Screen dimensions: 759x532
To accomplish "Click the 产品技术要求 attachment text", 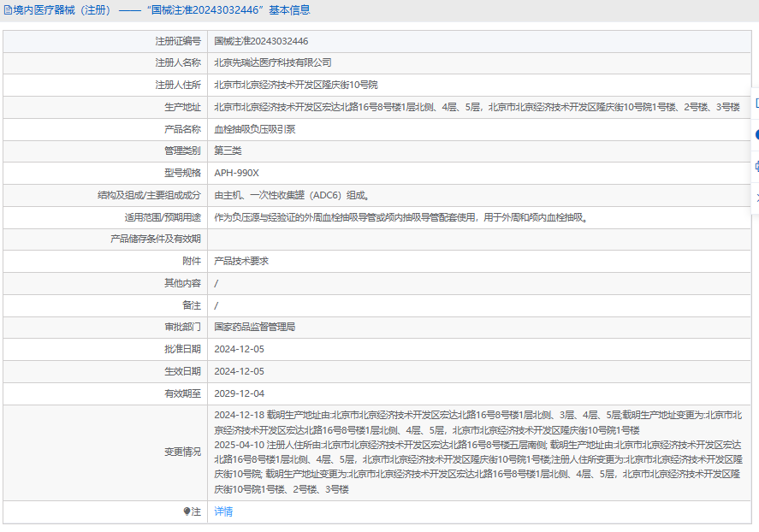I will pyautogui.click(x=241, y=261).
